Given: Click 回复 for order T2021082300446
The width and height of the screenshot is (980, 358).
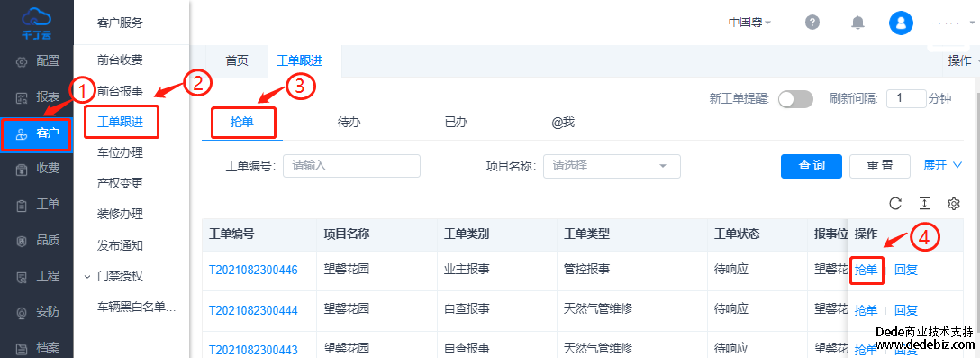Looking at the screenshot, I should 905,270.
